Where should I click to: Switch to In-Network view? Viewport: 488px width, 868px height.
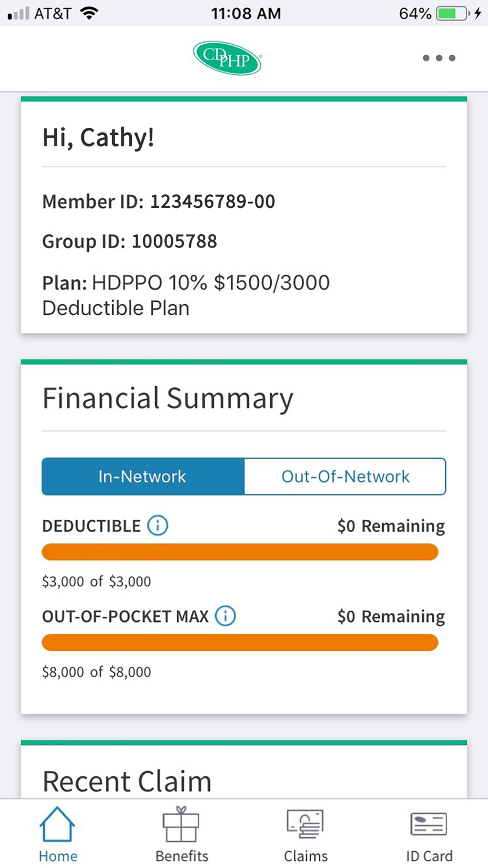142,476
